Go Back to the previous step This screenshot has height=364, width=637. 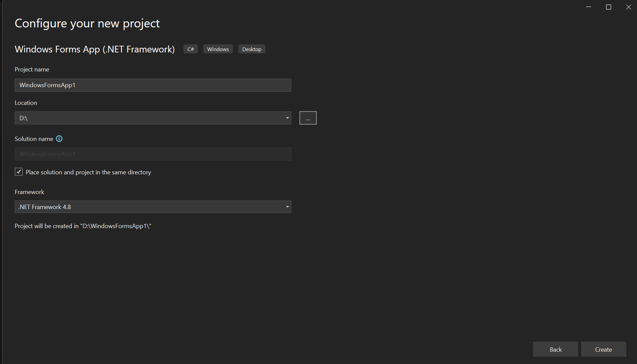[555, 349]
